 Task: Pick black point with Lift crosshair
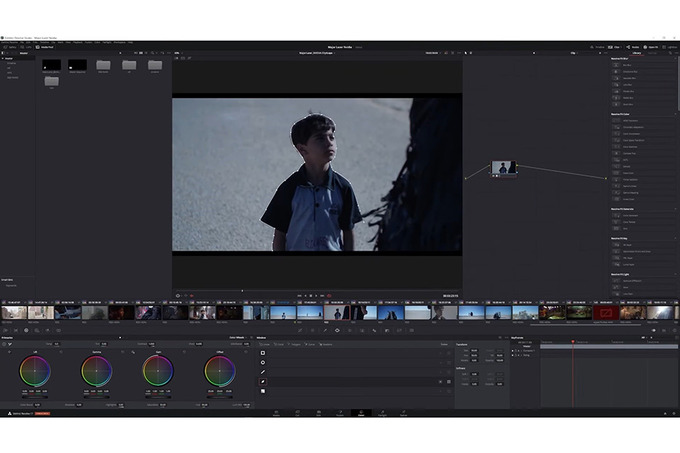[9, 352]
